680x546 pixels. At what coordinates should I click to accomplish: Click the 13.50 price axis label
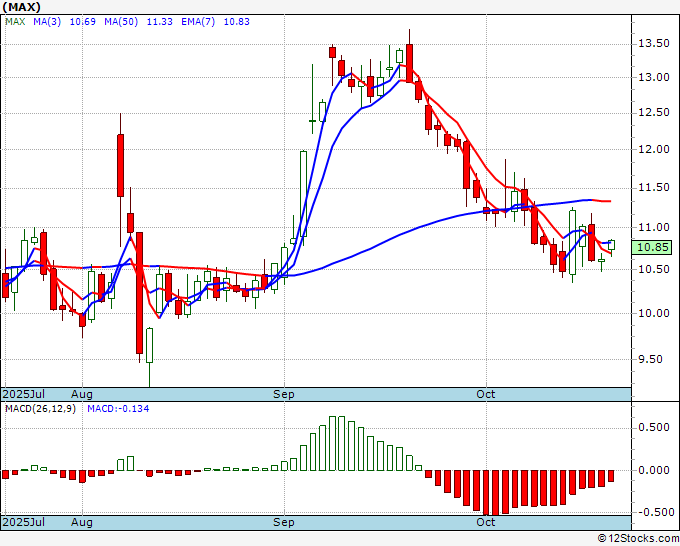[x=654, y=43]
